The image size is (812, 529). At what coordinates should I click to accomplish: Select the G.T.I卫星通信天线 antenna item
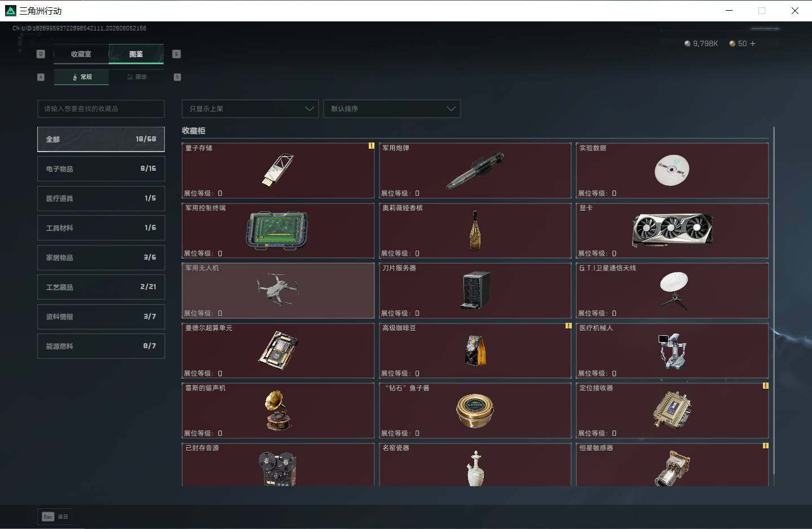[672, 290]
